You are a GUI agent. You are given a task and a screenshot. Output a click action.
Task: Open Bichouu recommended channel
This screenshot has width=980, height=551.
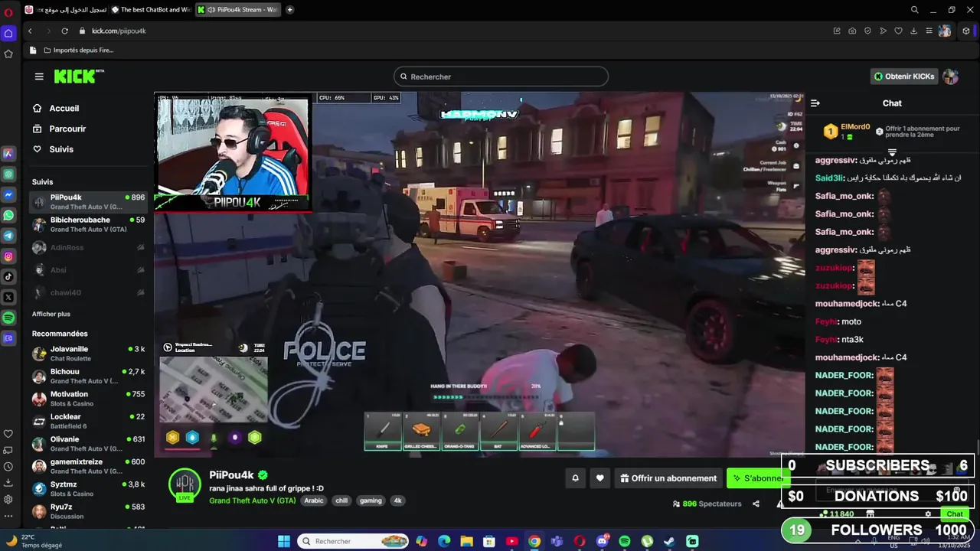click(x=88, y=376)
